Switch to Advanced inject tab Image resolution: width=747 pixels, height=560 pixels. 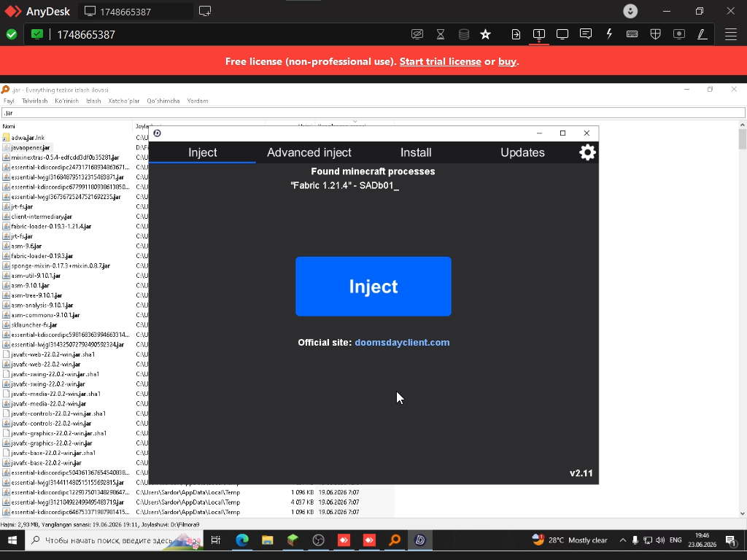309,152
